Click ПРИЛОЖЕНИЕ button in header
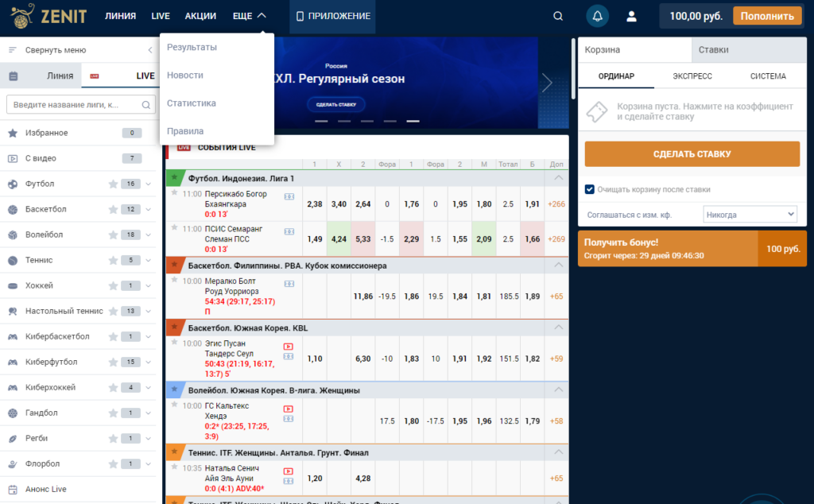 coord(333,16)
